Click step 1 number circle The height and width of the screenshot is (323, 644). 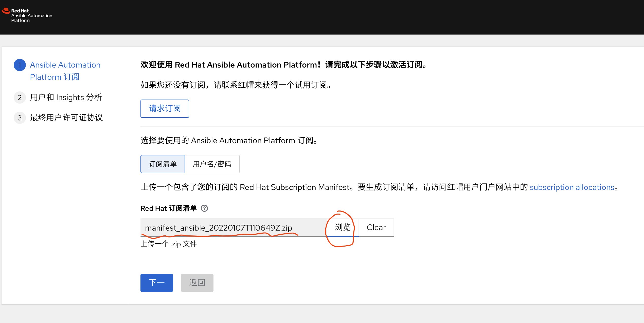coord(20,65)
